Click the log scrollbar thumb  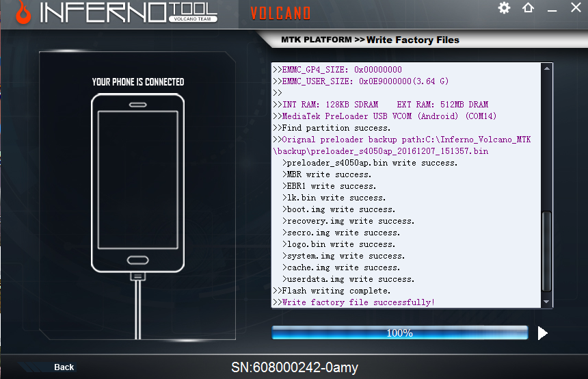click(547, 252)
